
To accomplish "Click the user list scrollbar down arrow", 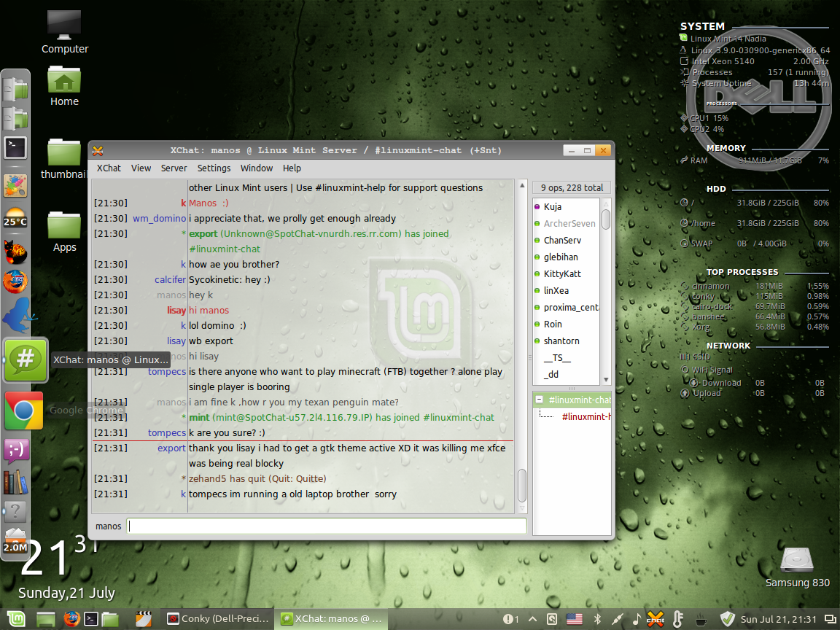I will [x=606, y=380].
